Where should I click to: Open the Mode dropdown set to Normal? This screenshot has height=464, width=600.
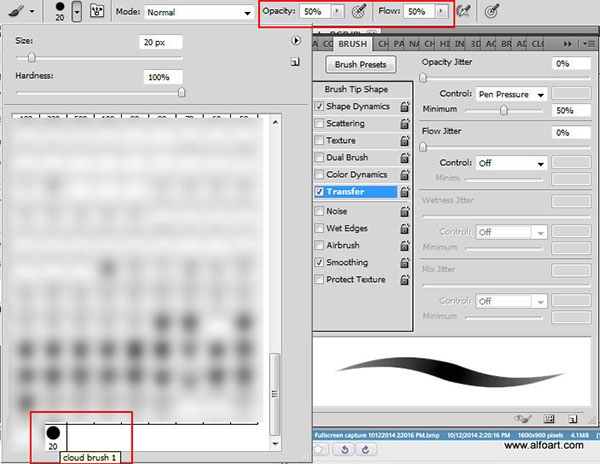coord(199,12)
